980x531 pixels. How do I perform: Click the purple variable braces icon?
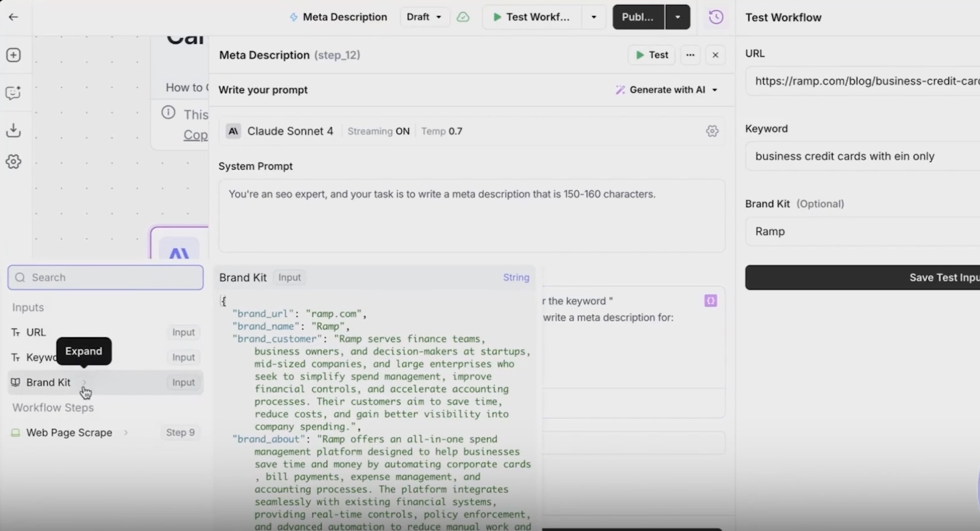click(710, 301)
